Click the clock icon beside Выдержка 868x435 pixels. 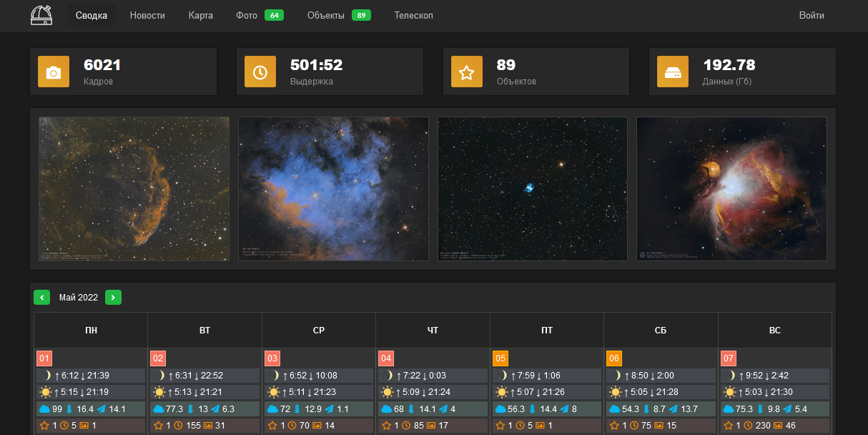click(x=260, y=72)
